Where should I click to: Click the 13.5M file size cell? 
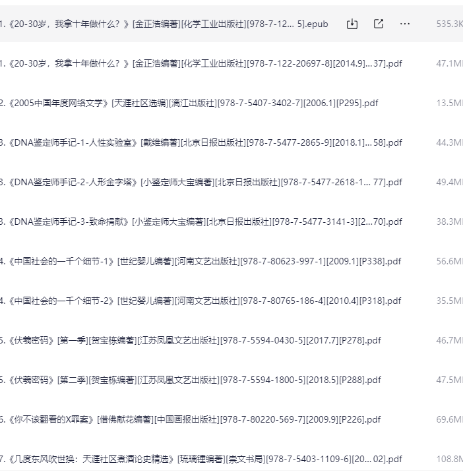(449, 103)
